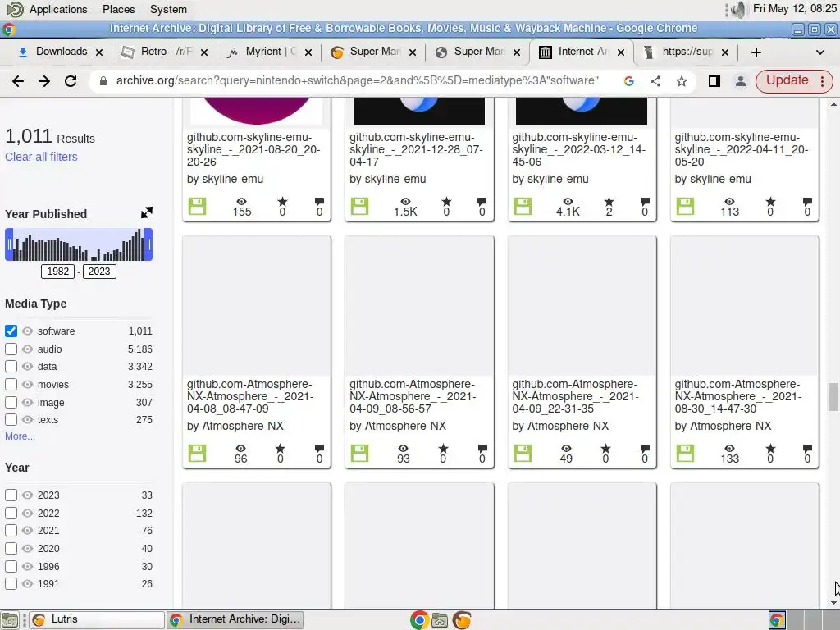Click the volume icon in system tray
This screenshot has height=630, width=840.
(737, 9)
